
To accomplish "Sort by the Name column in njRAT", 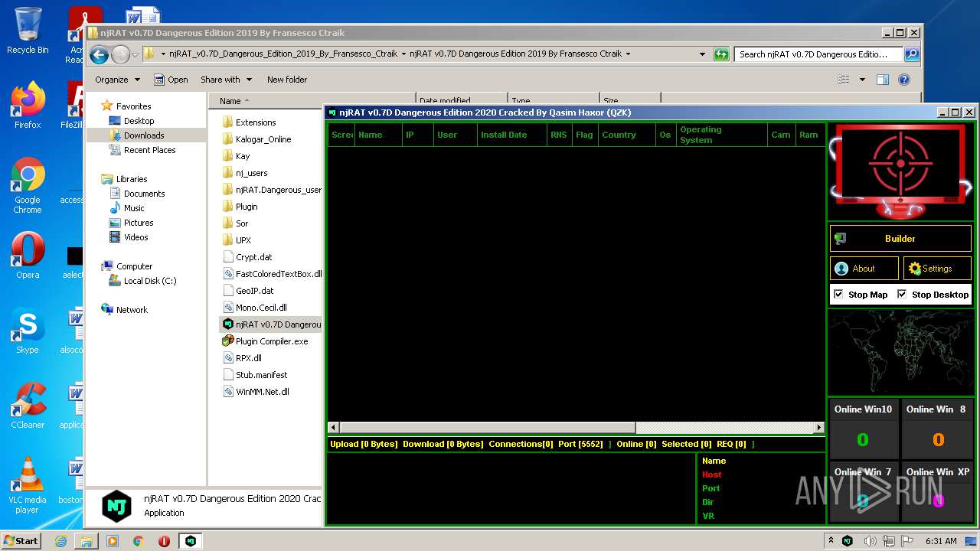I will 378,135.
